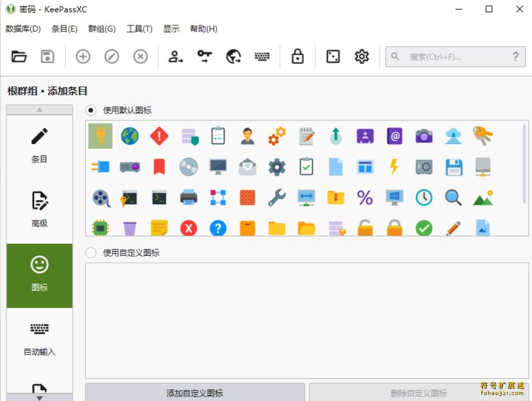Choose the yellow key default icon
The image size is (532, 401).
point(100,136)
